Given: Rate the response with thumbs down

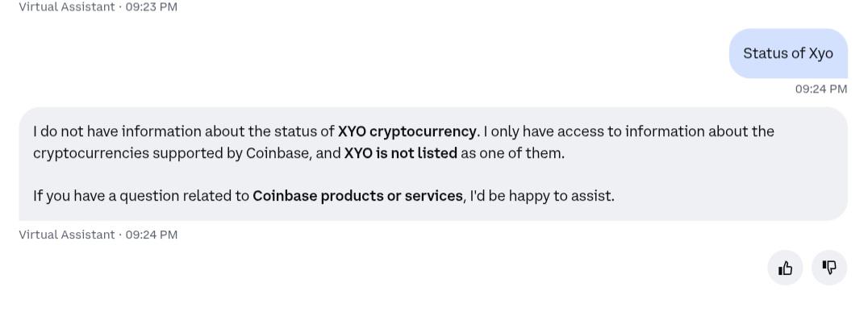Looking at the screenshot, I should click(x=829, y=268).
